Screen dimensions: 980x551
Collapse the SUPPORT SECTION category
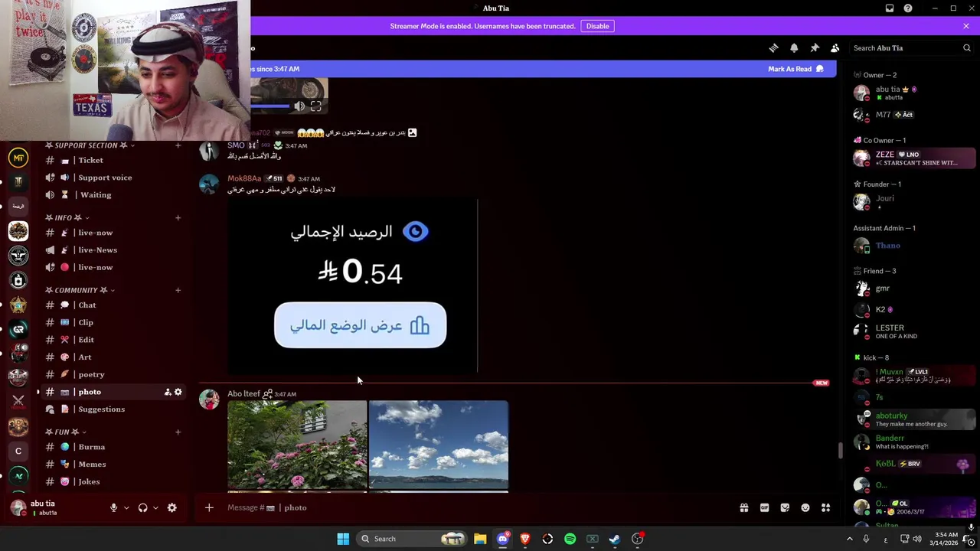(90, 145)
